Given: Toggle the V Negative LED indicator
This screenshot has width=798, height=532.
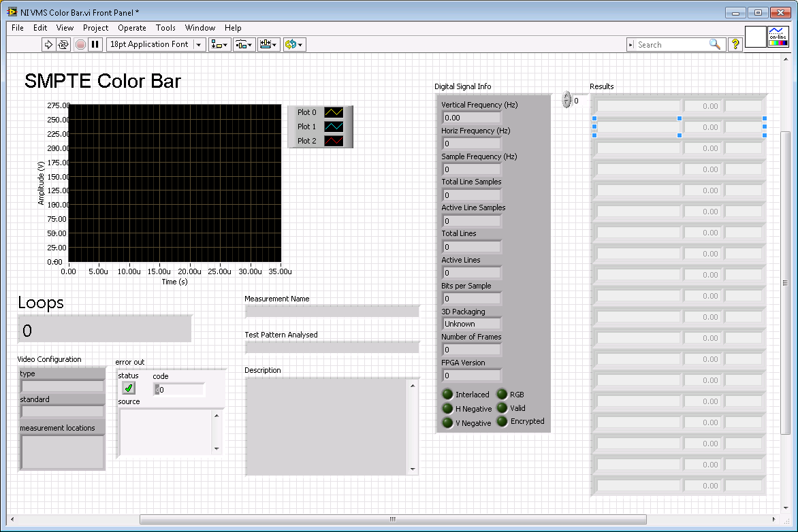Looking at the screenshot, I should (447, 423).
